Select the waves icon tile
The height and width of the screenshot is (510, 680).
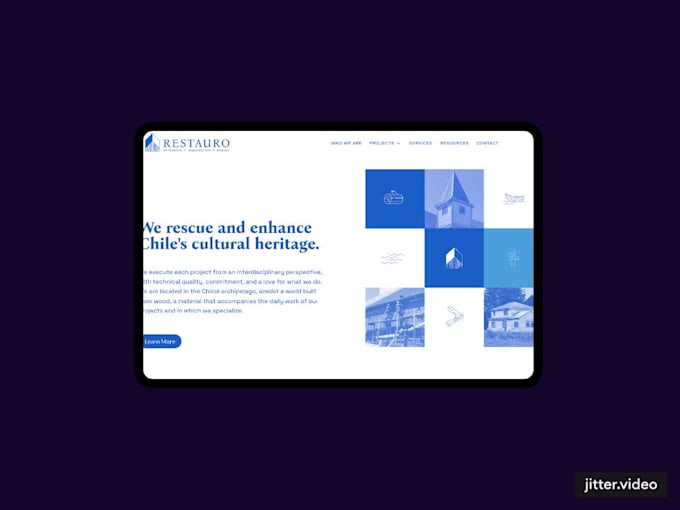pyautogui.click(x=395, y=258)
